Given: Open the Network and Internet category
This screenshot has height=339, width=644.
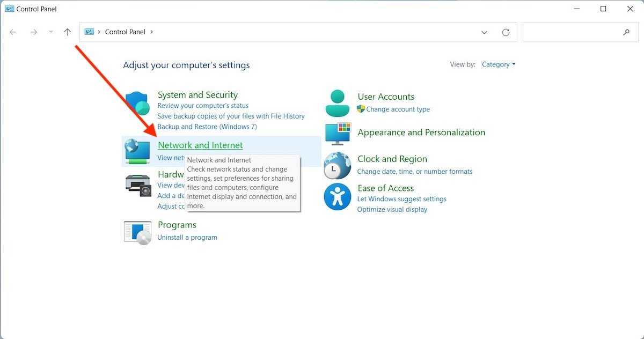Looking at the screenshot, I should (x=200, y=145).
